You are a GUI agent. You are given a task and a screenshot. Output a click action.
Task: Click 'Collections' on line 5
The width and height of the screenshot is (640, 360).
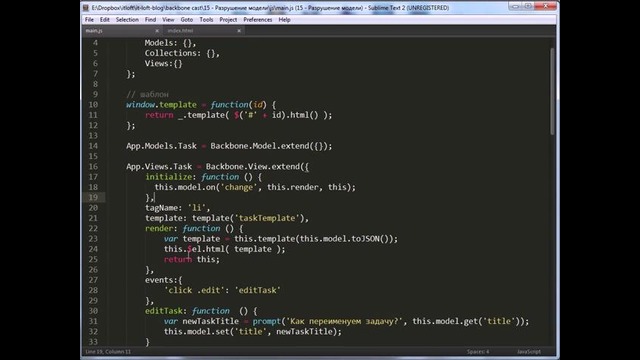(x=171, y=53)
